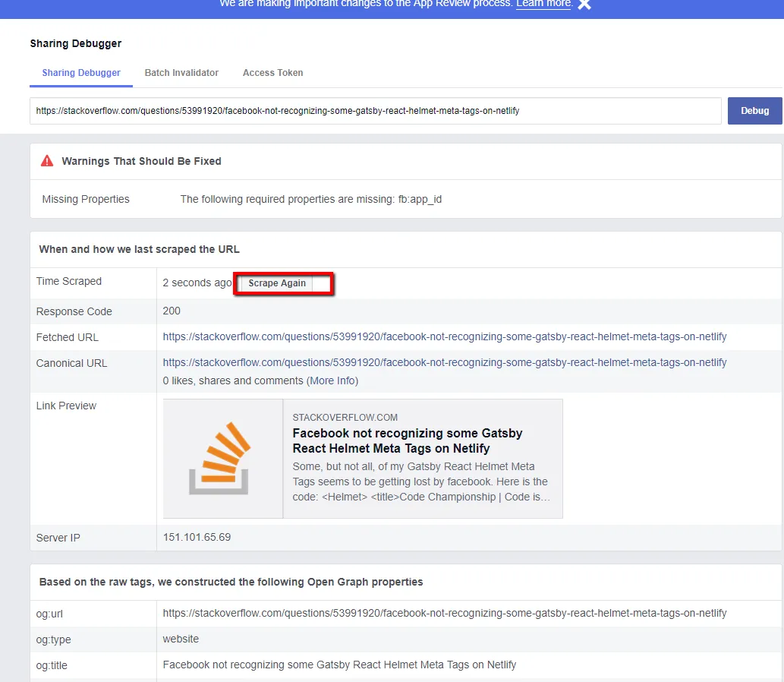Open the Fetched URL stackoverflow link
This screenshot has height=682, width=784.
445,336
